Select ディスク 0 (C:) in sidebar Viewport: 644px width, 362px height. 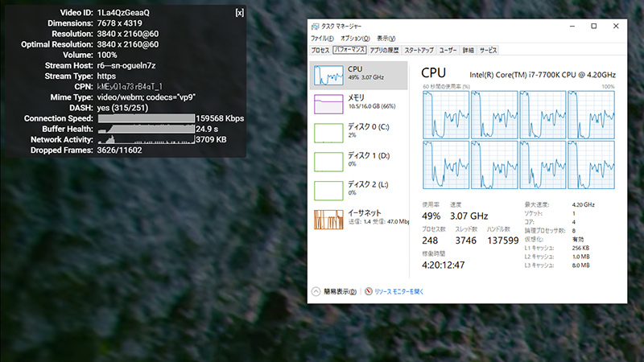click(x=358, y=133)
